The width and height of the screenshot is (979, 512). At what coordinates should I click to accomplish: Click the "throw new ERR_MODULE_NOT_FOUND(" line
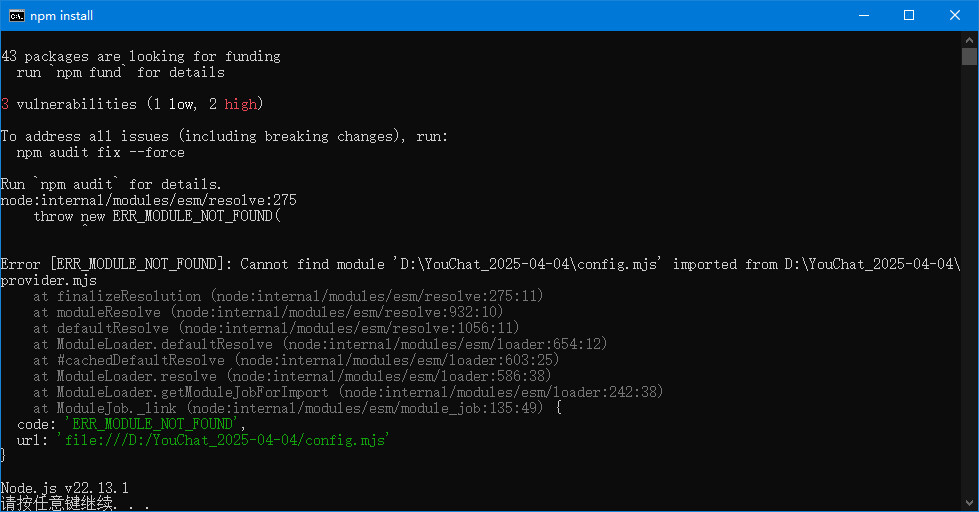157,216
